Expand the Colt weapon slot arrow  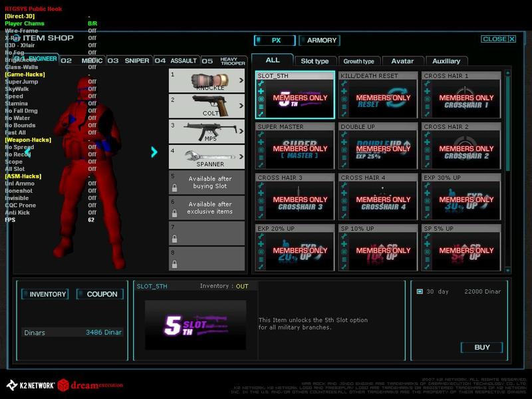(240, 106)
